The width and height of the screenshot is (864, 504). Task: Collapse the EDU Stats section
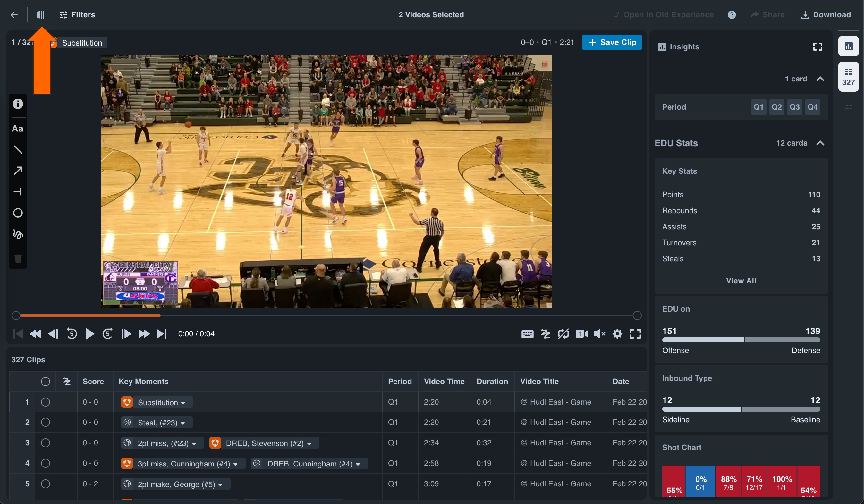pyautogui.click(x=820, y=143)
